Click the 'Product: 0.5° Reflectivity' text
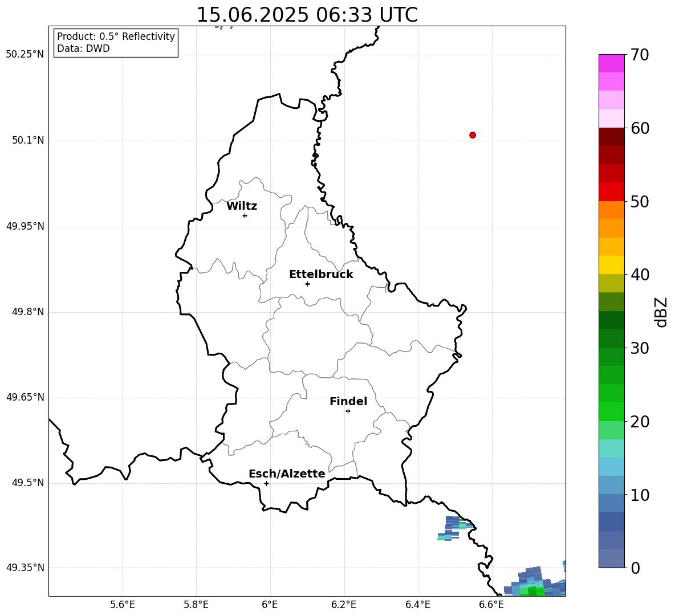Screen dimensions: 675x616 [x=116, y=36]
